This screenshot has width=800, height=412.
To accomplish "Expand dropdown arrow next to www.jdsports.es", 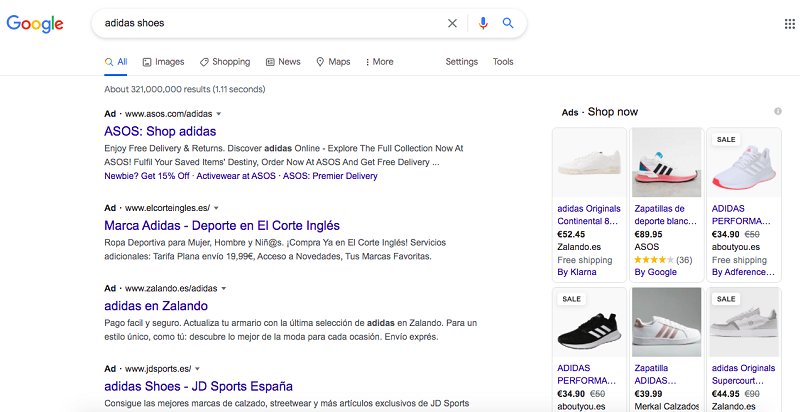I will 197,369.
